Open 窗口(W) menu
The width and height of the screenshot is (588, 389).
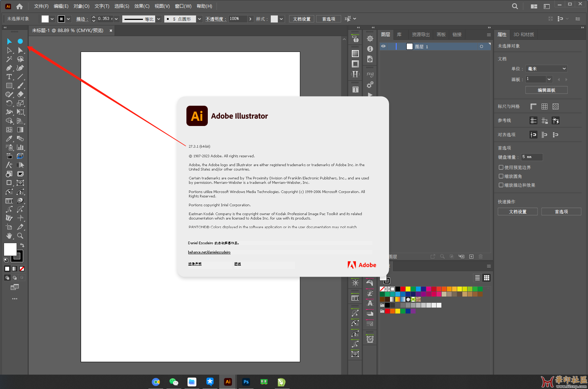(183, 6)
